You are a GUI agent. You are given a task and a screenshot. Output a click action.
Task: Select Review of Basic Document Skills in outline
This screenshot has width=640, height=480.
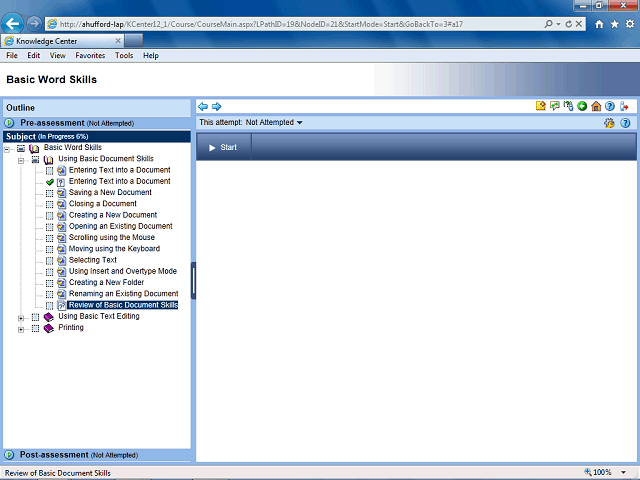tap(123, 305)
